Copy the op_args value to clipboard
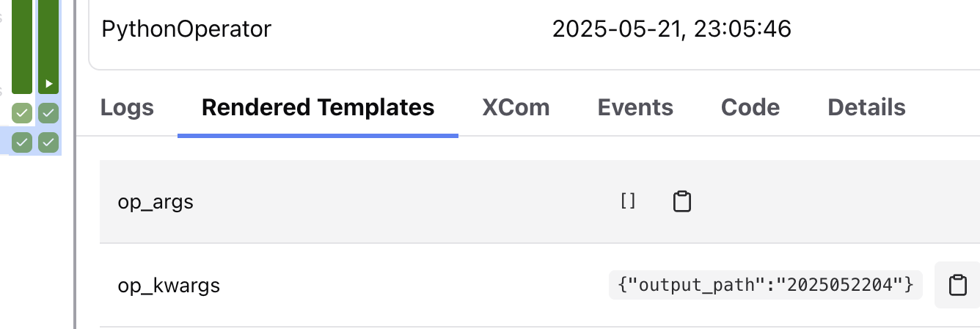Screen dimensions: 980x329 [682, 201]
